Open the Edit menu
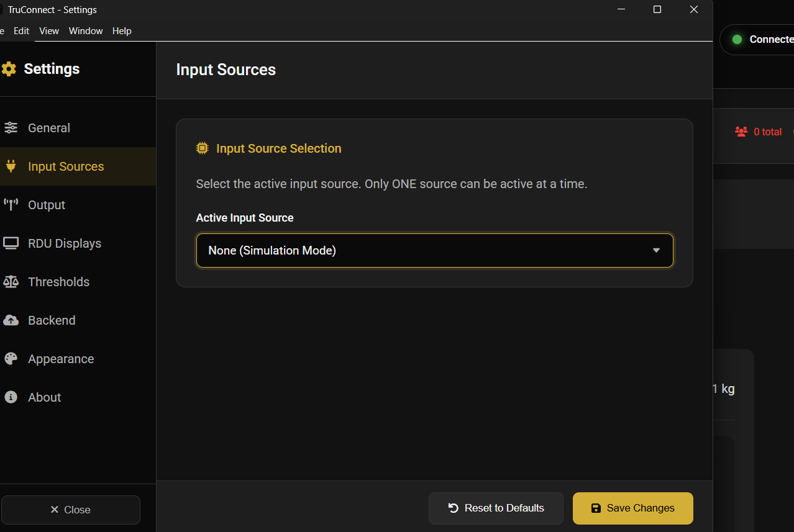This screenshot has width=794, height=532. [x=22, y=31]
